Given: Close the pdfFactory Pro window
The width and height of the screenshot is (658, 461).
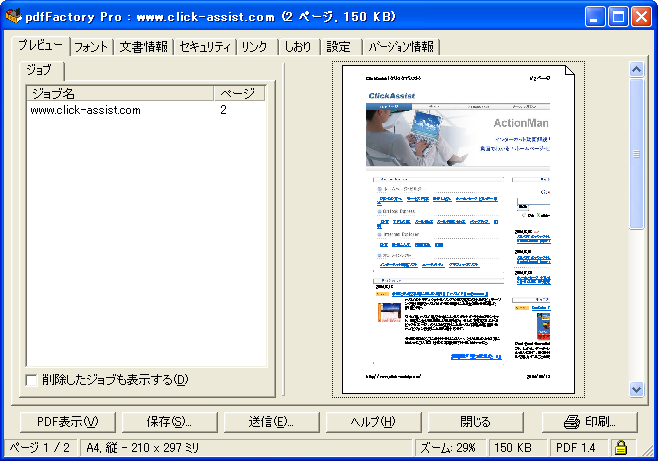Looking at the screenshot, I should coord(642,16).
